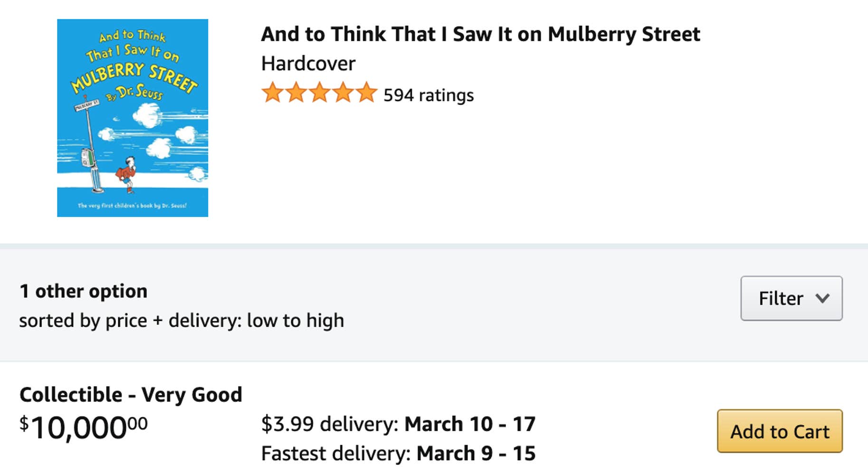The height and width of the screenshot is (475, 868).
Task: Click the "sorted by price + delivery" text
Action: pos(181,321)
